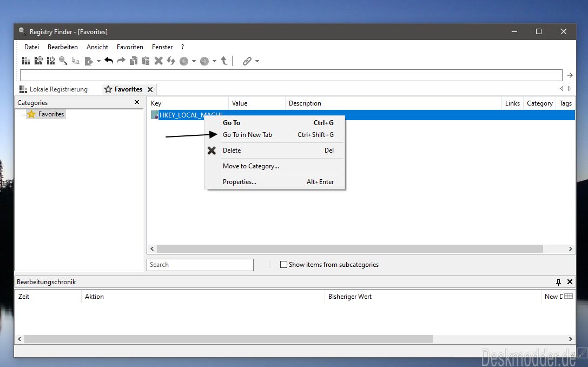Click the Refresh arrows icon

(171, 61)
